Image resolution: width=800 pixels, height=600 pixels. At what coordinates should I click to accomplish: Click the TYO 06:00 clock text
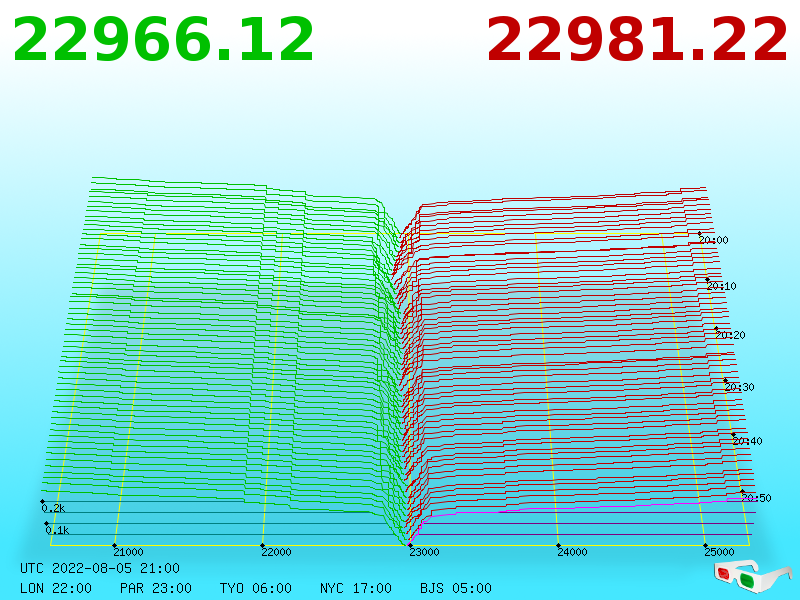click(x=256, y=588)
